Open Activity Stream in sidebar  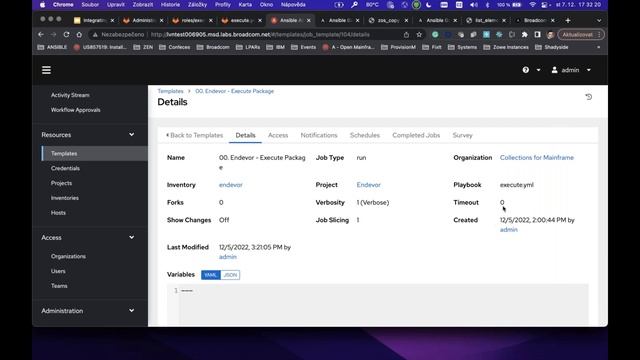[70, 95]
